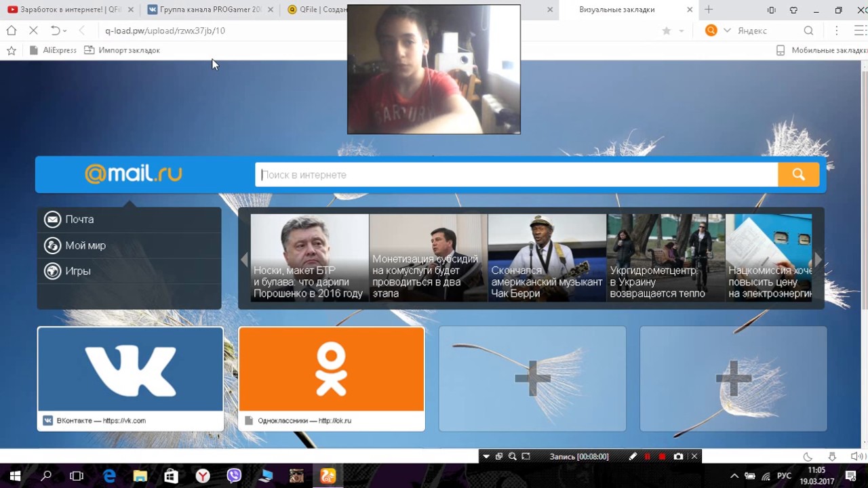
Task: Toggle night mode moon icon in status bar
Action: (x=808, y=457)
